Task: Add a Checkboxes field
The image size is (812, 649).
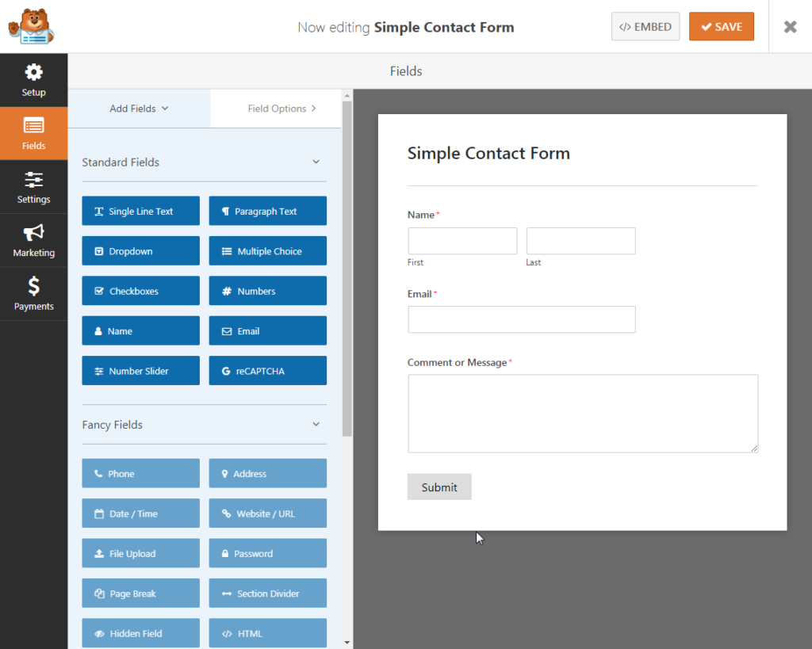Action: [x=140, y=290]
